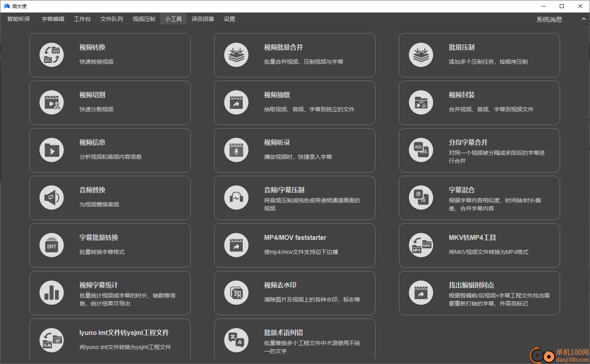Click the 视频抽取 card title

pos(277,95)
